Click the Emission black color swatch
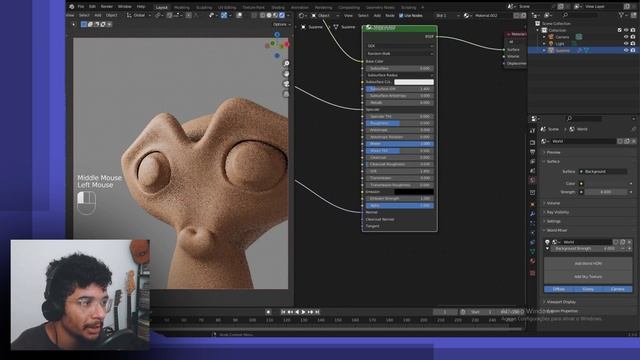This screenshot has width=640, height=360. pyautogui.click(x=414, y=192)
